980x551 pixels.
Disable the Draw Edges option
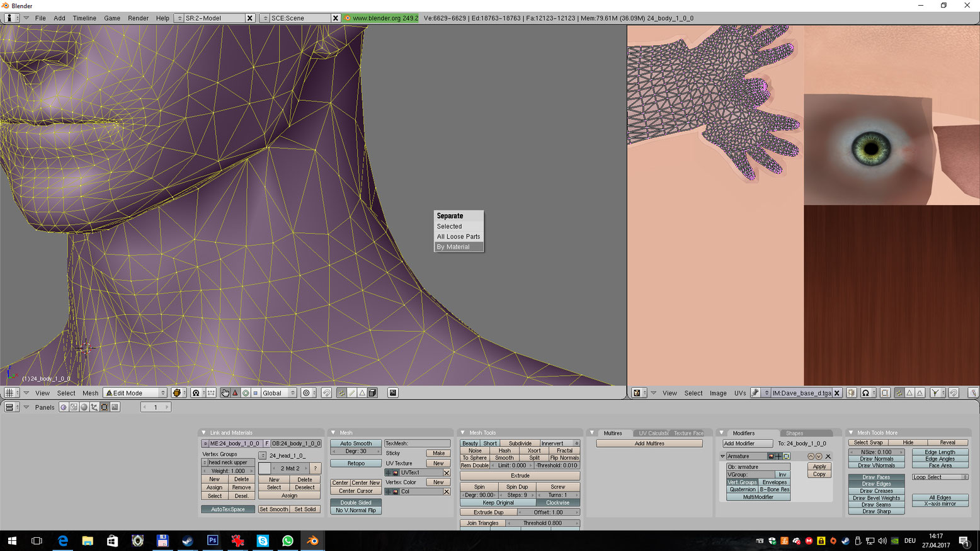tap(876, 484)
